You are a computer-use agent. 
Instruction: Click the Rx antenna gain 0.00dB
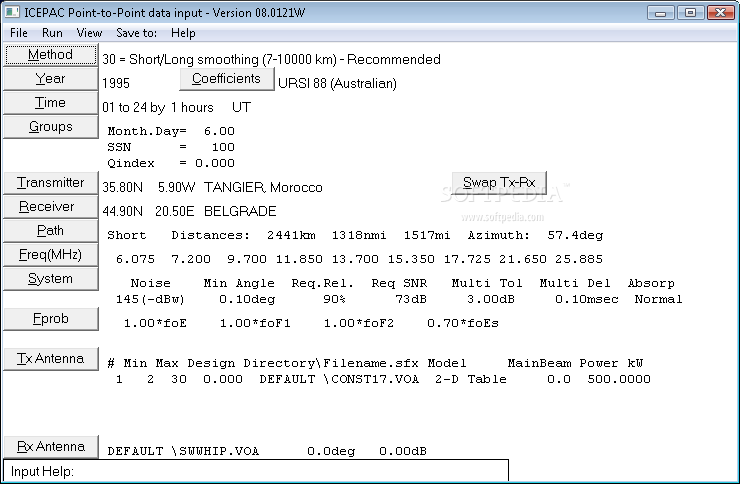(x=403, y=451)
